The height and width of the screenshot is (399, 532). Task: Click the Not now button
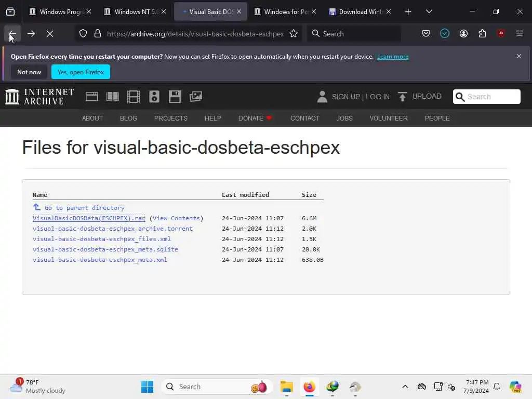[29, 72]
